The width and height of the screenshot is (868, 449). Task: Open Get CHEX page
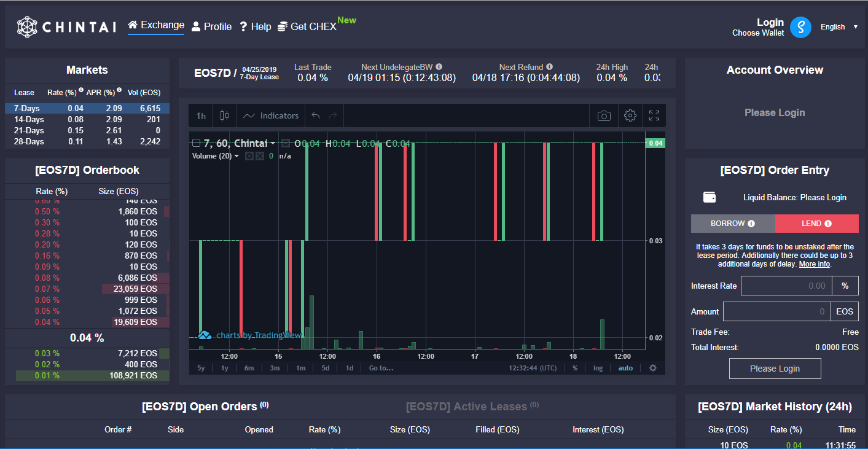pyautogui.click(x=307, y=27)
